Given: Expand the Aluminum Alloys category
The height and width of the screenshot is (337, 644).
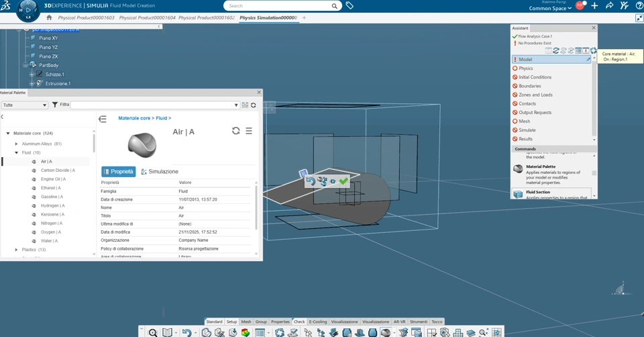Looking at the screenshot, I should click(16, 144).
